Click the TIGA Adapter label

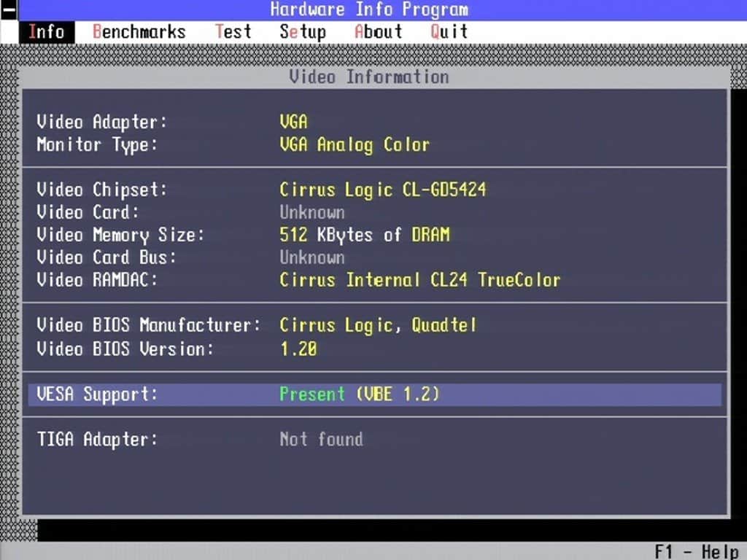tap(97, 440)
